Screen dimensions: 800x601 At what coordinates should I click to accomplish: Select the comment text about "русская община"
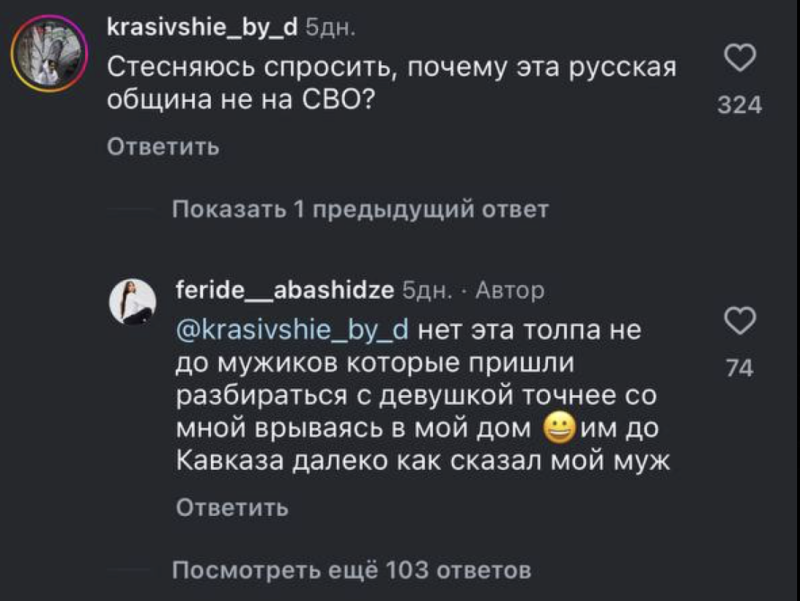click(391, 86)
